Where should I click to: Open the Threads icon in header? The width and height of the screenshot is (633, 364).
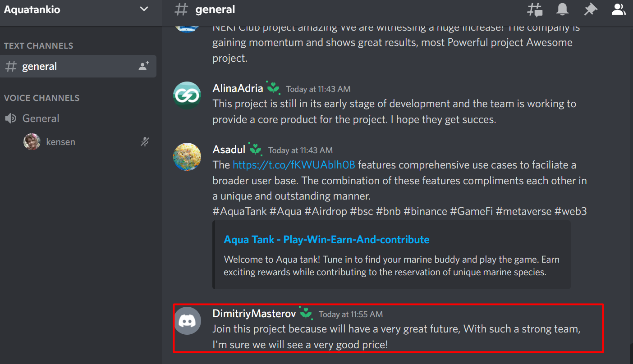tap(535, 9)
